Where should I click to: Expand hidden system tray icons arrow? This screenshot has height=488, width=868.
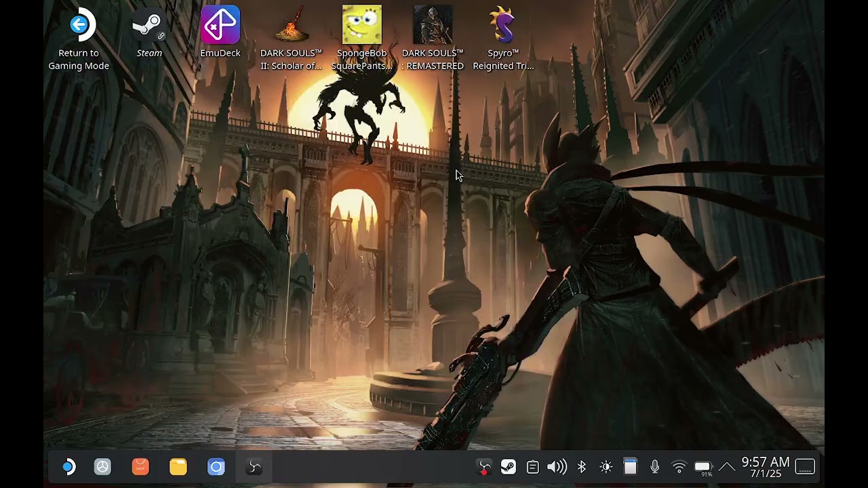(727, 467)
